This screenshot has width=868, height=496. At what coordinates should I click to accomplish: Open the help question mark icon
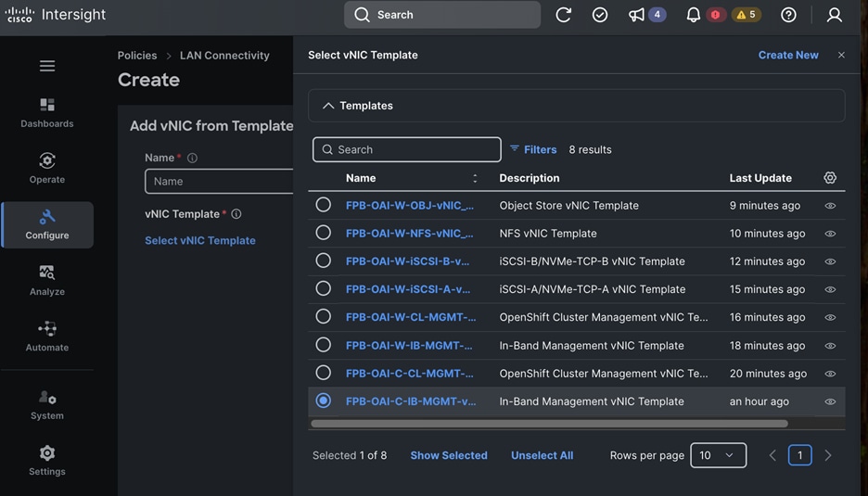[x=788, y=15]
